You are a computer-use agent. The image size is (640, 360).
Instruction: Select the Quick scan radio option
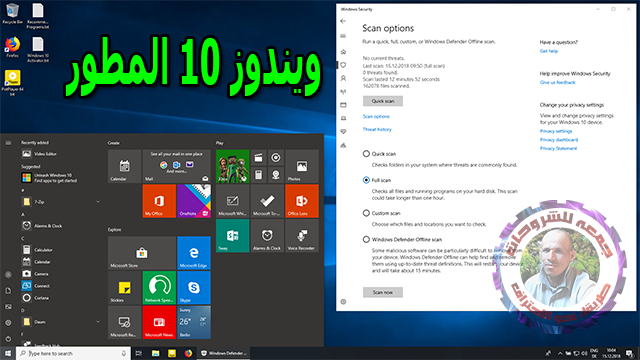click(366, 154)
